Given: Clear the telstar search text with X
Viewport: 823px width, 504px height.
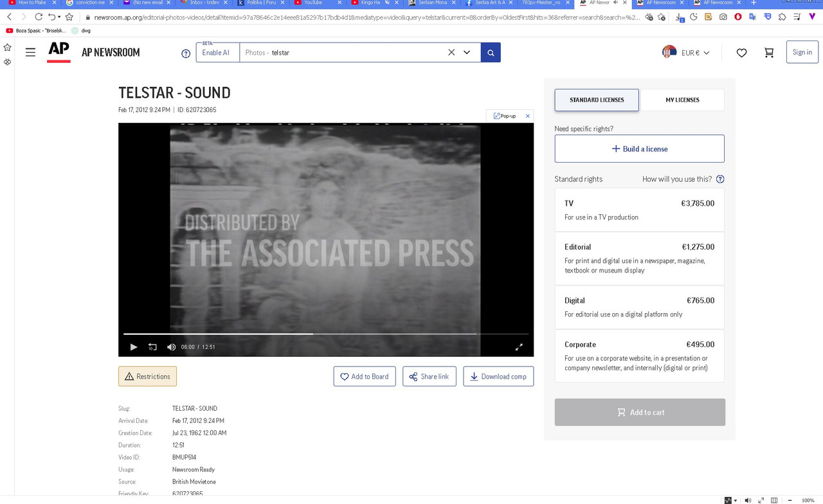Looking at the screenshot, I should [451, 52].
